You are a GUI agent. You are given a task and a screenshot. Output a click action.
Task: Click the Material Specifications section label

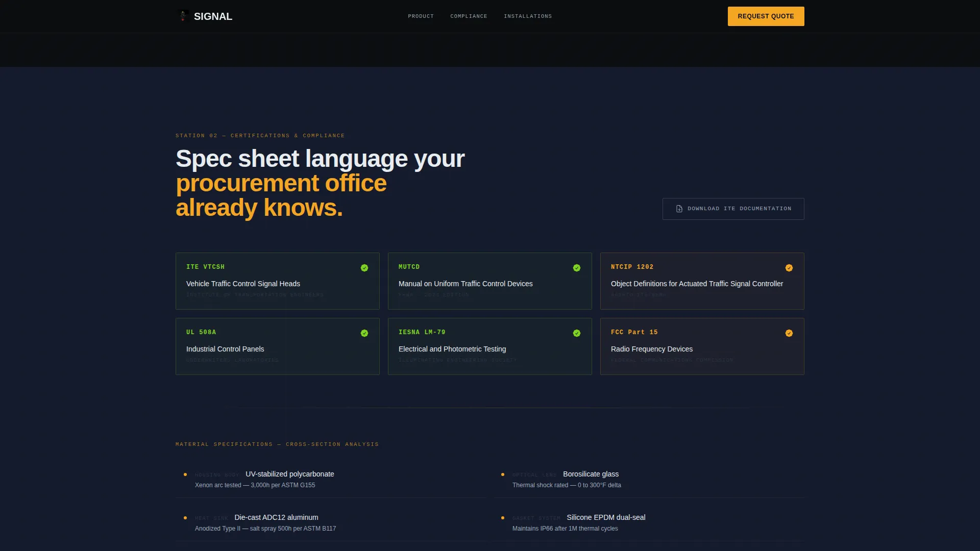pyautogui.click(x=277, y=444)
